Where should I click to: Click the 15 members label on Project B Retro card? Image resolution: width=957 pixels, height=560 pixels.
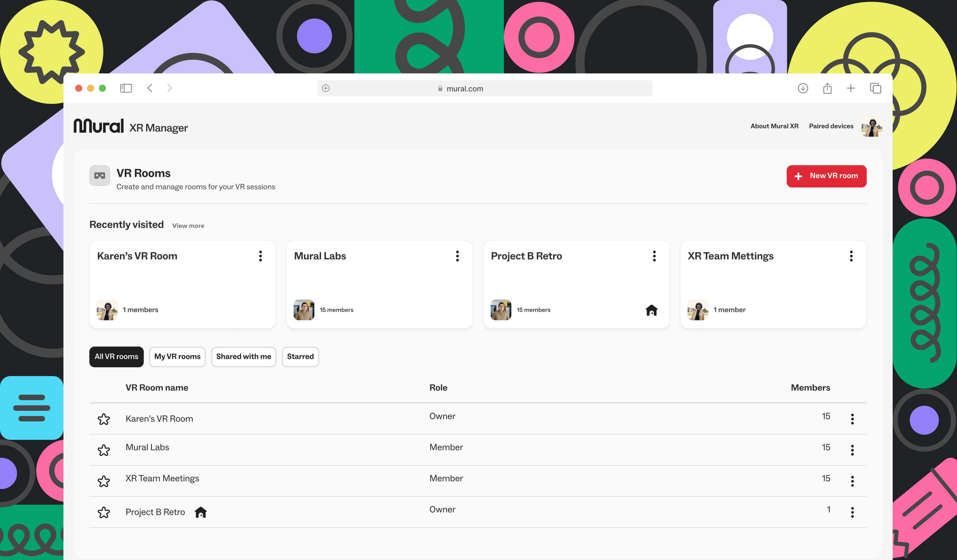coord(533,310)
